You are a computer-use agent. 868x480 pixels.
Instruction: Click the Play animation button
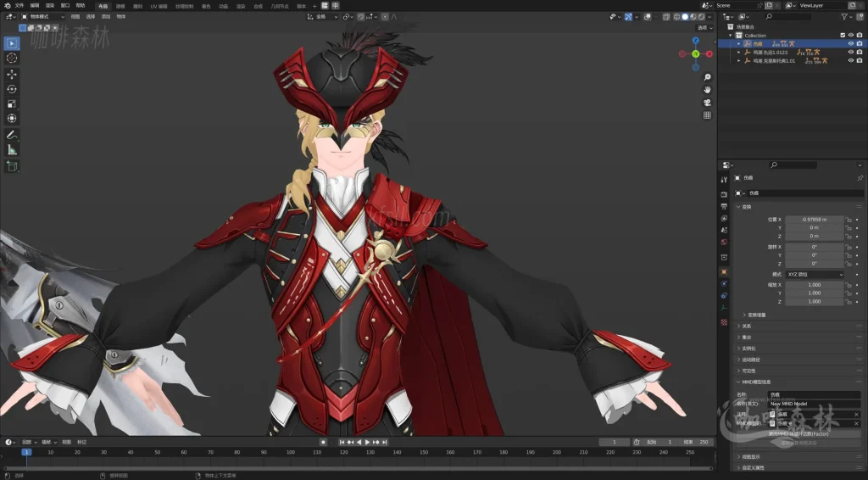pos(367,443)
